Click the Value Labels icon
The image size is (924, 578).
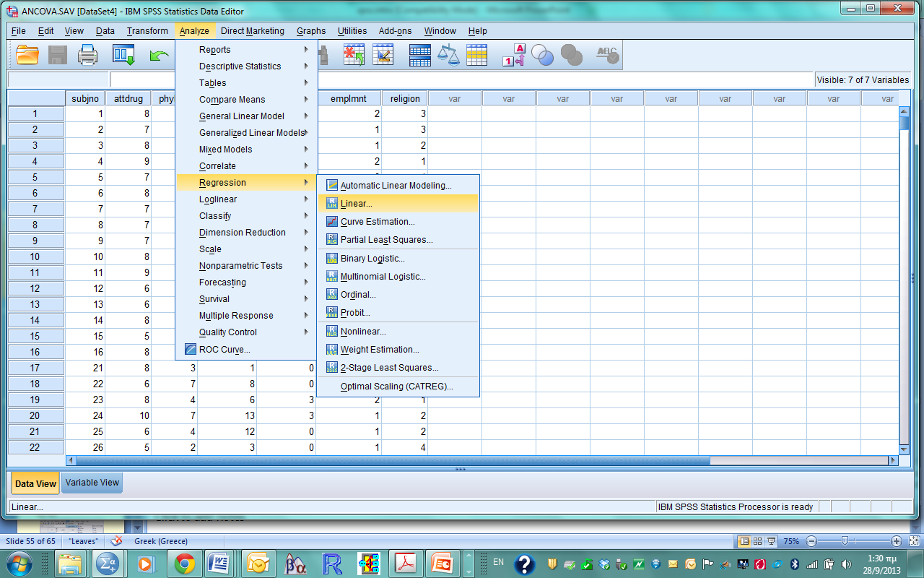(514, 55)
